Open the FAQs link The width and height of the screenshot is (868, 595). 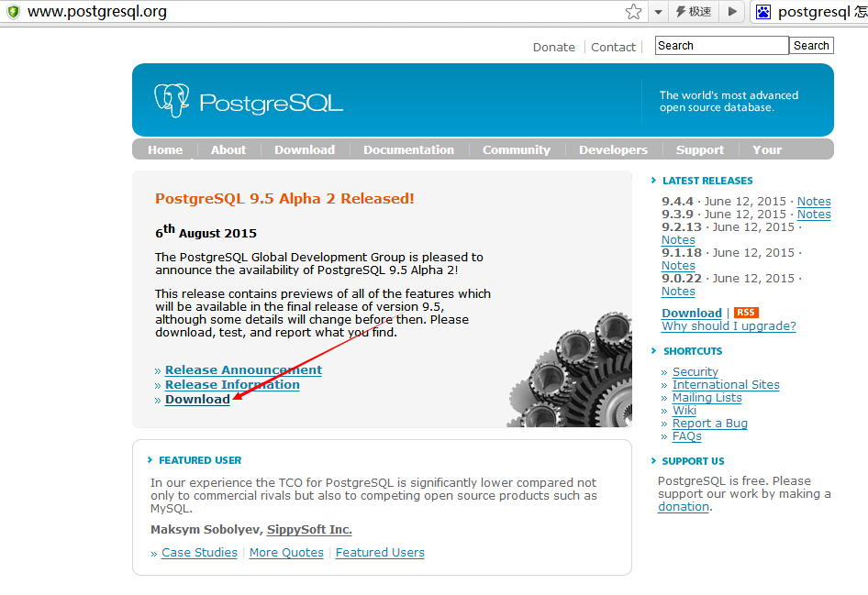tap(686, 436)
